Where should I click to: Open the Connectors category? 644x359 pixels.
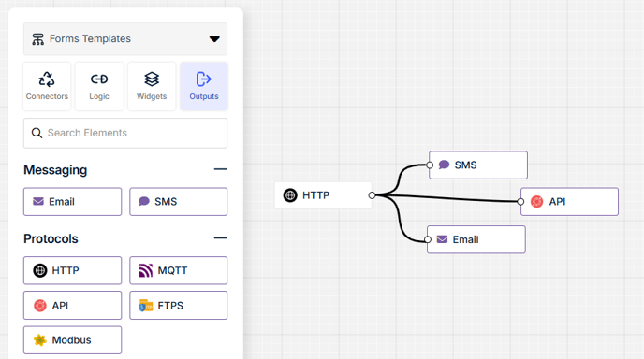tap(47, 86)
